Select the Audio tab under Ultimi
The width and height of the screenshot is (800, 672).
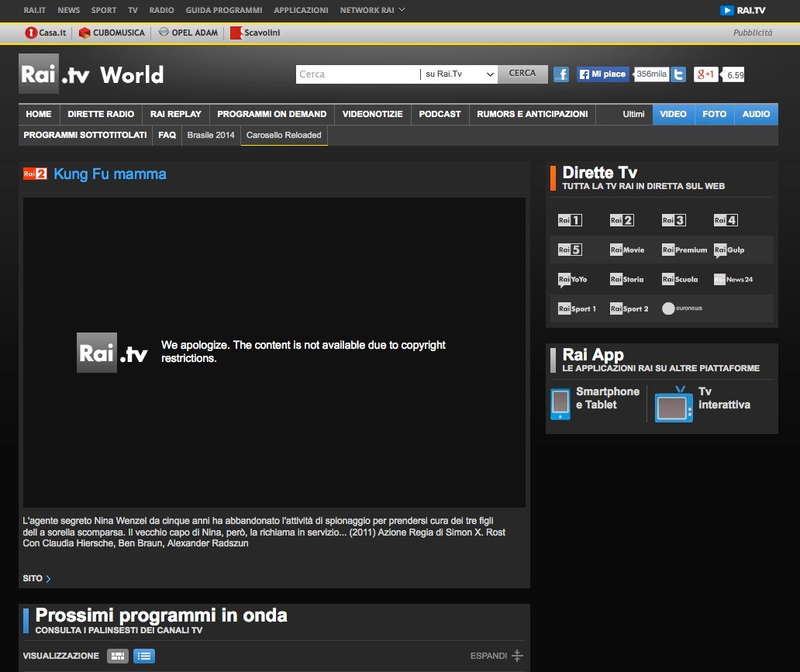coord(756,114)
